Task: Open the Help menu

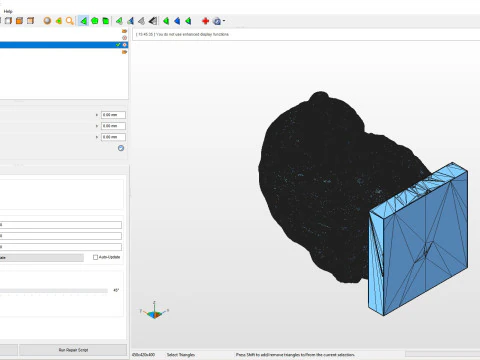Action: tap(8, 11)
